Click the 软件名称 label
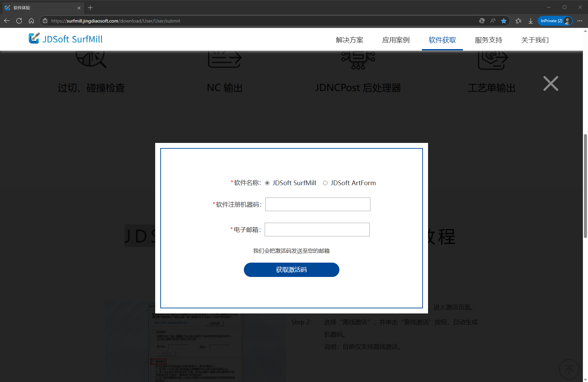The width and height of the screenshot is (588, 382). 246,183
